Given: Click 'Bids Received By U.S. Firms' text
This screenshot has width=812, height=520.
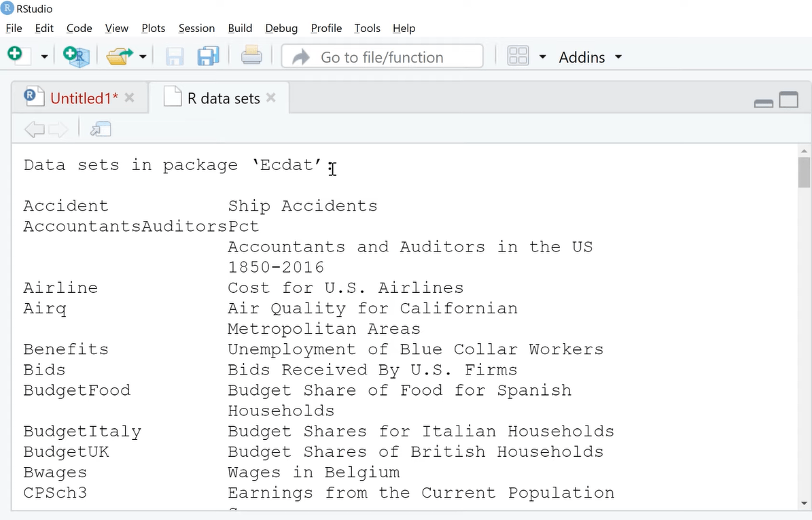Looking at the screenshot, I should pos(372,370).
